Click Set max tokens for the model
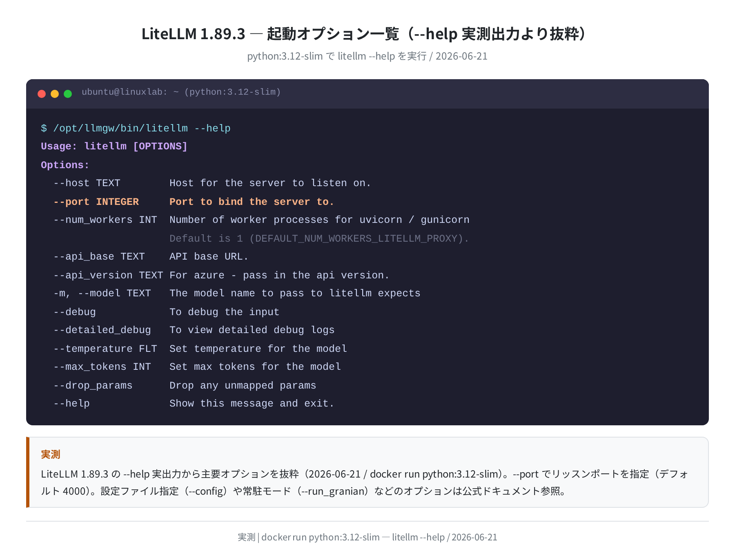Image resolution: width=735 pixels, height=560 pixels. pyautogui.click(x=255, y=367)
